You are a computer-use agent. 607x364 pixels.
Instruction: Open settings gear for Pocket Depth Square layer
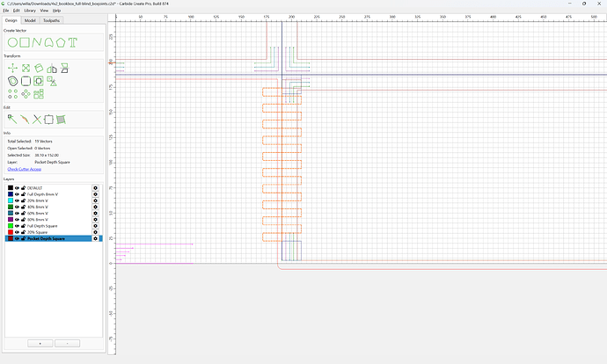coord(95,238)
